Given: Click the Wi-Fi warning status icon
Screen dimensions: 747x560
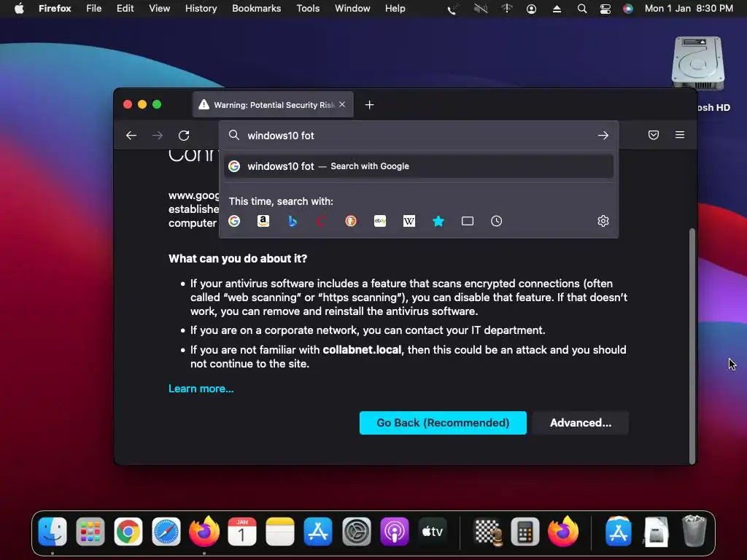Looking at the screenshot, I should [506, 9].
